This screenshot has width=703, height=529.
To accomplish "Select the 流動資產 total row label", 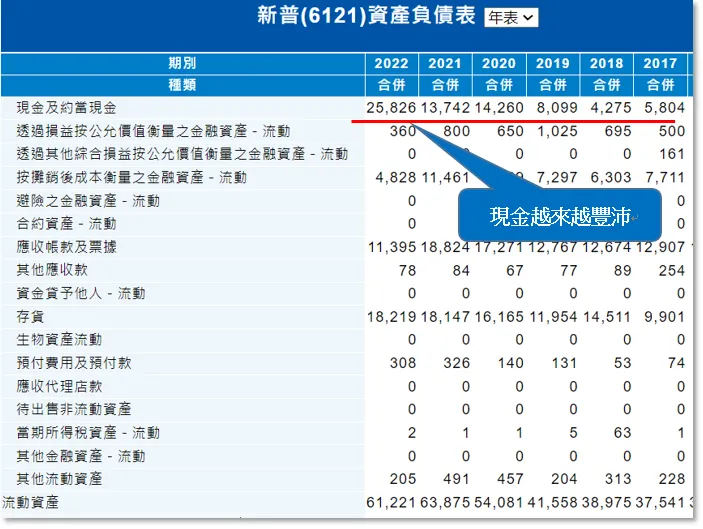I will click(x=30, y=503).
